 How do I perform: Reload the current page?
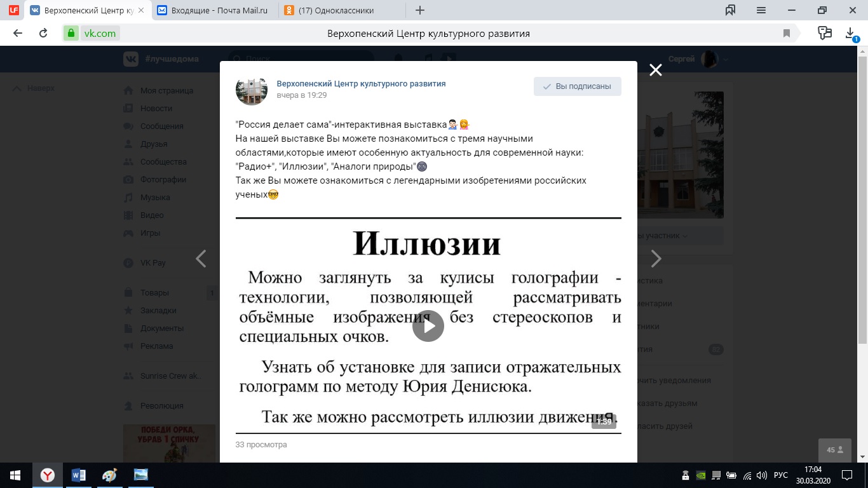click(x=43, y=34)
